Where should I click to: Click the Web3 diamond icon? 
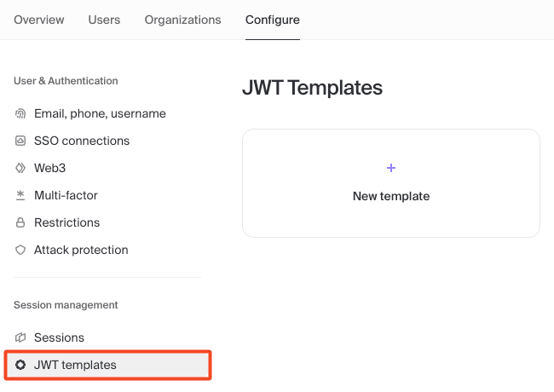click(x=20, y=168)
